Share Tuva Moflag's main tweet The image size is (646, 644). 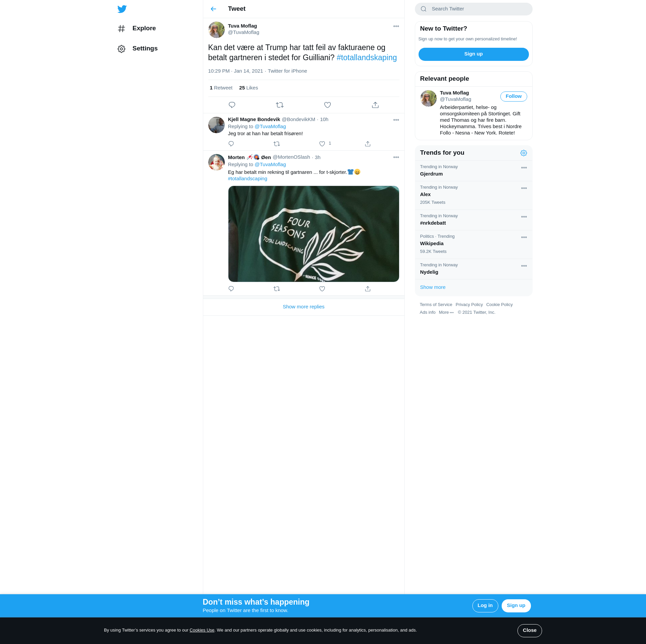(x=375, y=105)
